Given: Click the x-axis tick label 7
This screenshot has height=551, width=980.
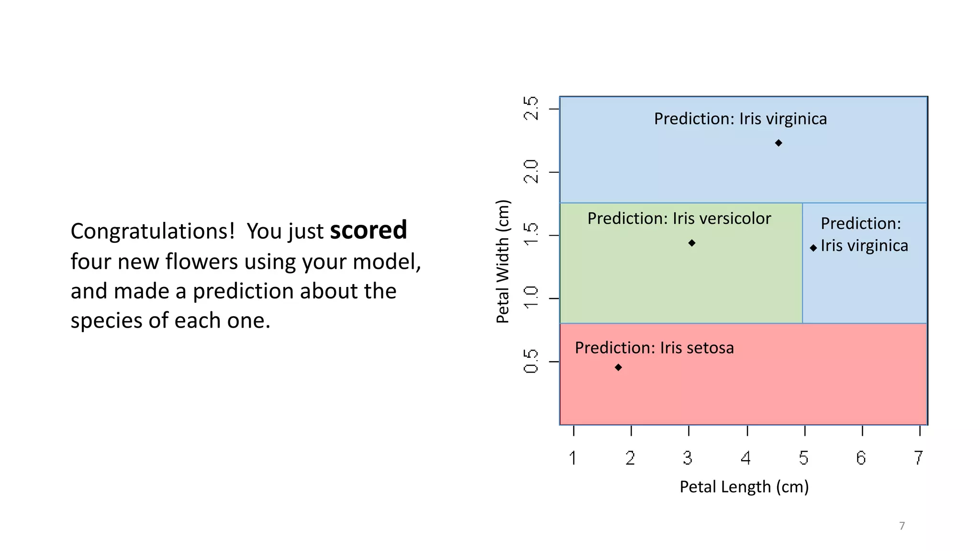Looking at the screenshot, I should click(918, 458).
